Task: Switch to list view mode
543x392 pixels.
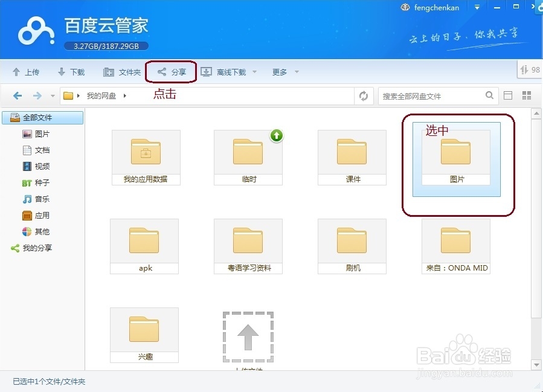Action: pos(508,95)
